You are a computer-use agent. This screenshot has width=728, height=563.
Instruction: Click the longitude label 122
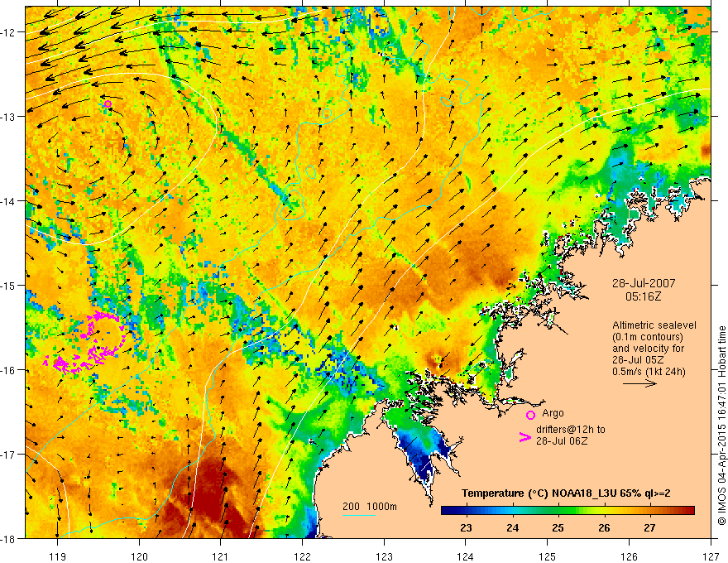click(x=302, y=556)
